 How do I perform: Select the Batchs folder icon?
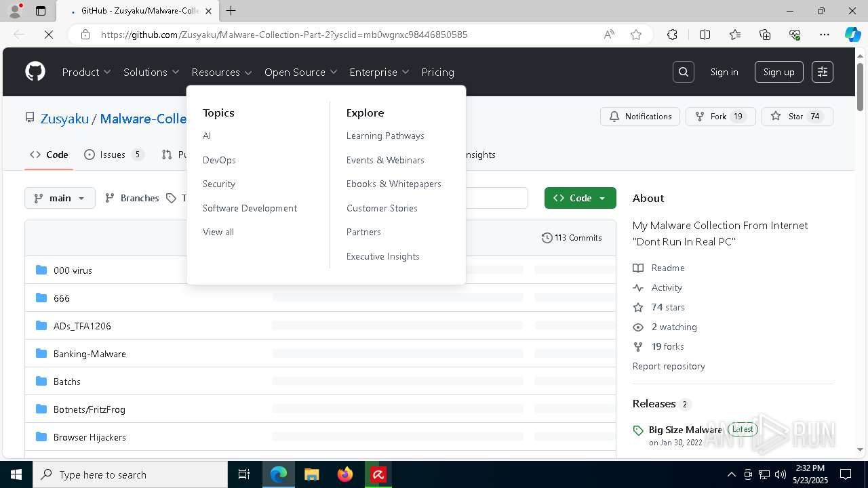pos(41,381)
